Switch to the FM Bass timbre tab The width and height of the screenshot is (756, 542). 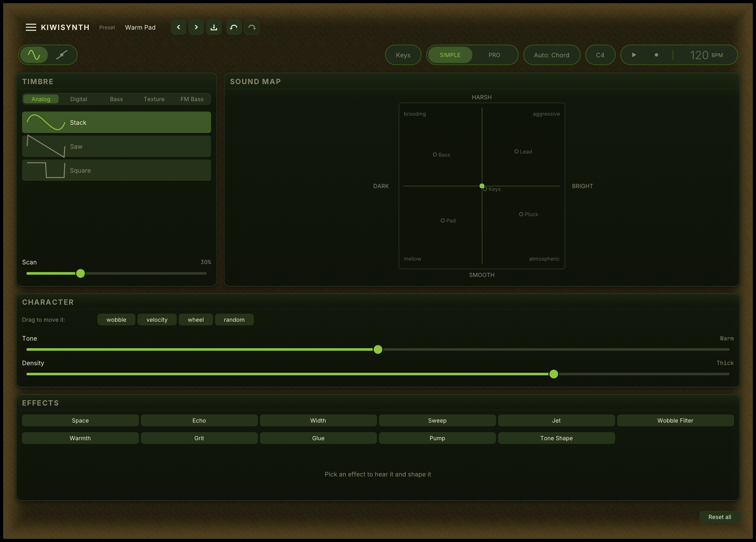pyautogui.click(x=192, y=99)
